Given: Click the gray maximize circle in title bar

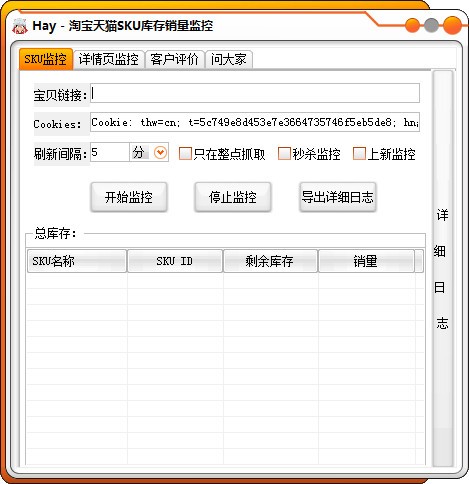Looking at the screenshot, I should [431, 25].
